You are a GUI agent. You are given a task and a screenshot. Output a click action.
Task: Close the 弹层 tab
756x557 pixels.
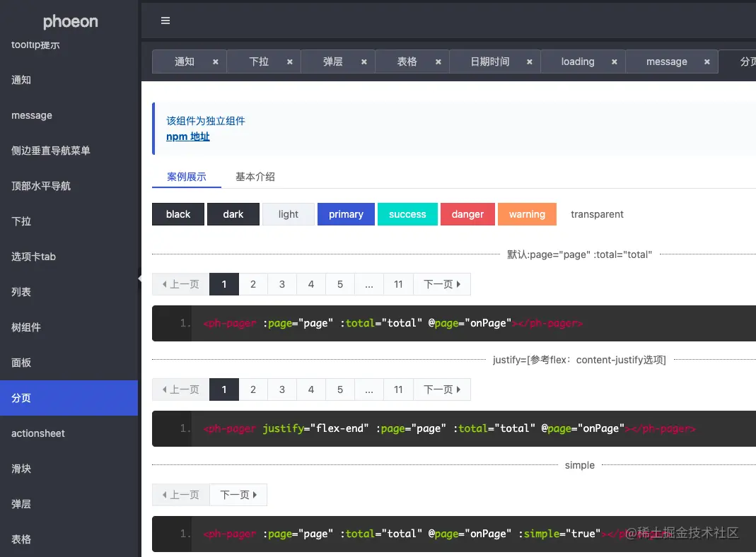(x=364, y=61)
